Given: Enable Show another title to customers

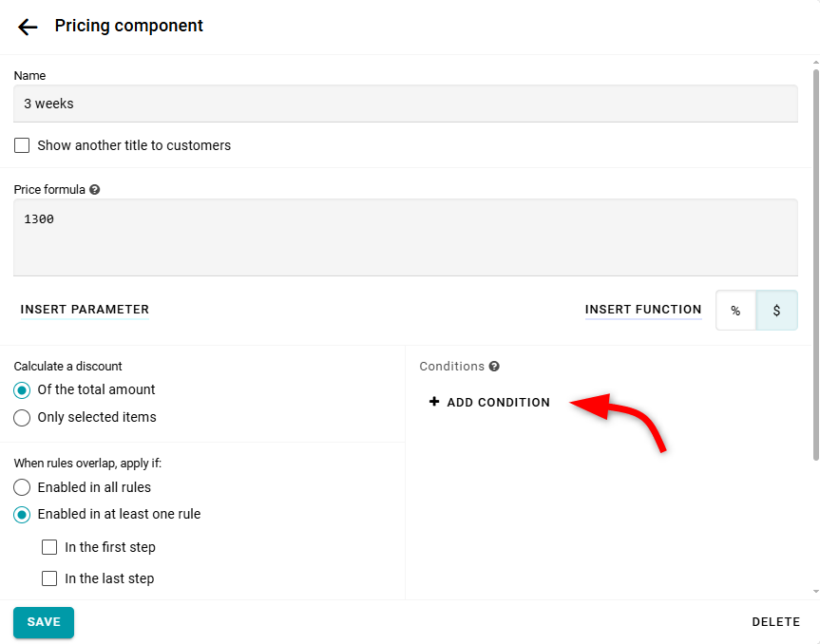Looking at the screenshot, I should 22,145.
